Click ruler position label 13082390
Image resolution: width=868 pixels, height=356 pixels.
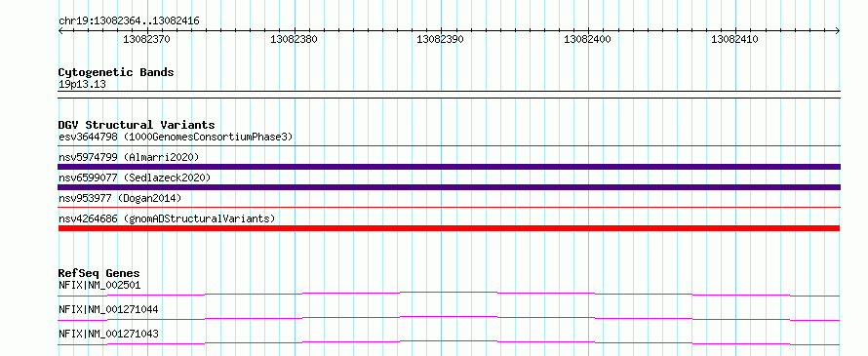441,39
